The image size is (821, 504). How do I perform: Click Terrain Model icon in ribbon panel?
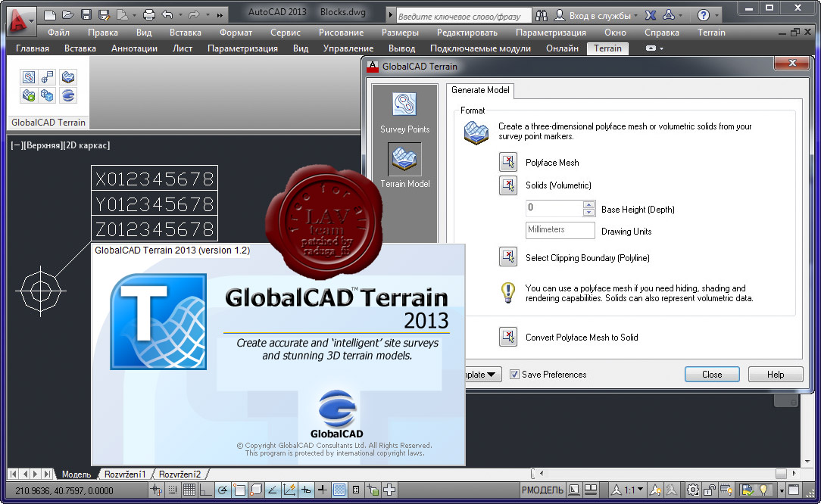point(67,77)
